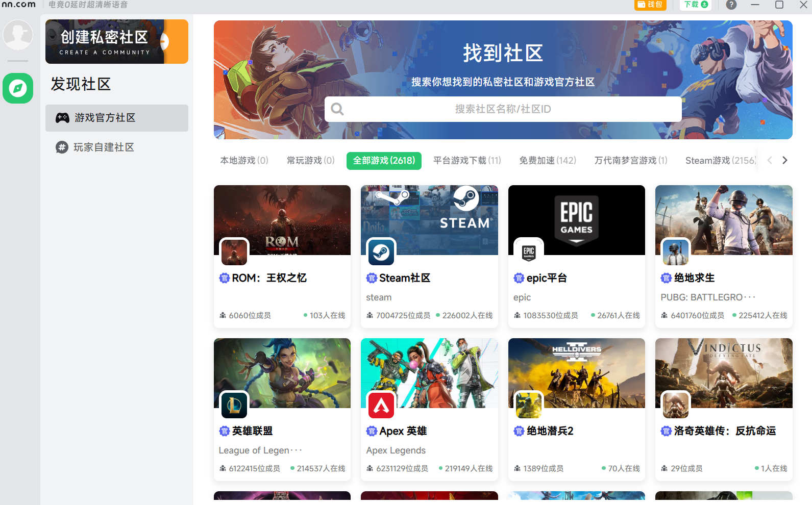Screen dimensions: 812x505
Task: Open the ROM: 王权之忆 cover image
Action: (x=282, y=220)
